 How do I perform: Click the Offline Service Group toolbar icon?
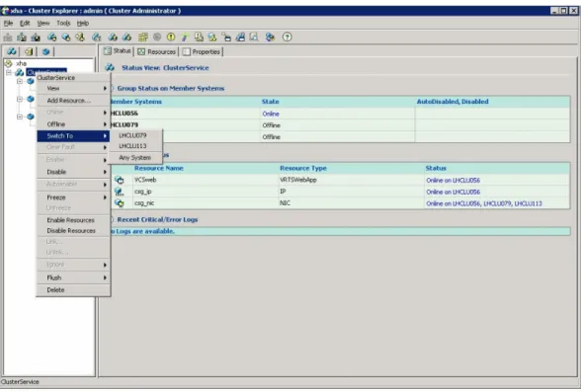126,37
